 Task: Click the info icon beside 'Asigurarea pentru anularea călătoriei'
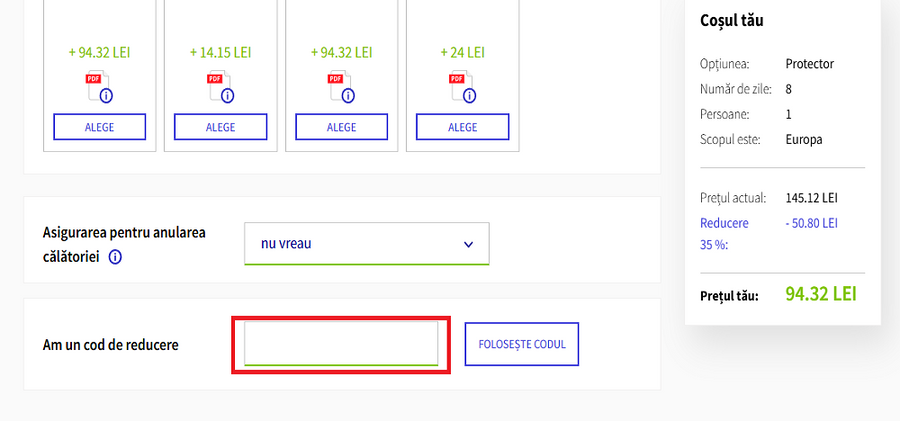(x=115, y=257)
